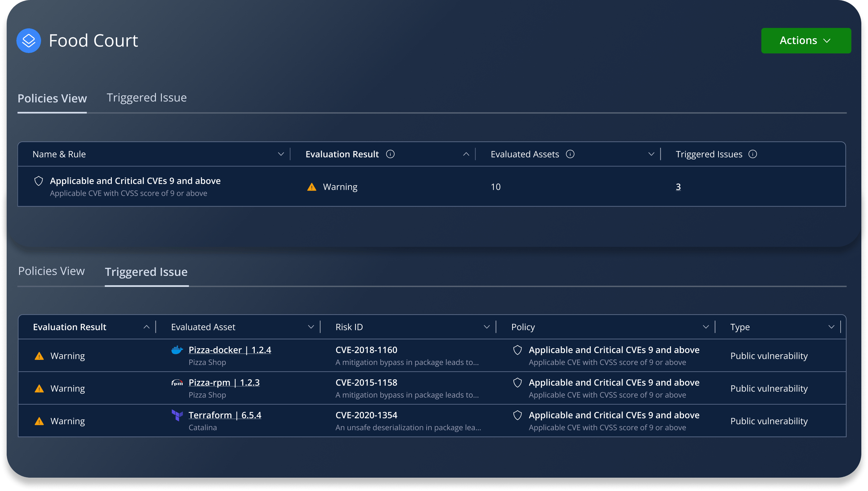
Task: Toggle sort arrow on upper Evaluation Result
Action: click(x=466, y=154)
